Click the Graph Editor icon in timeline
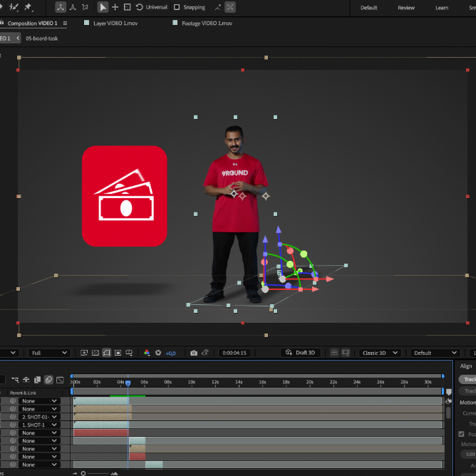The image size is (476, 476). point(60,380)
